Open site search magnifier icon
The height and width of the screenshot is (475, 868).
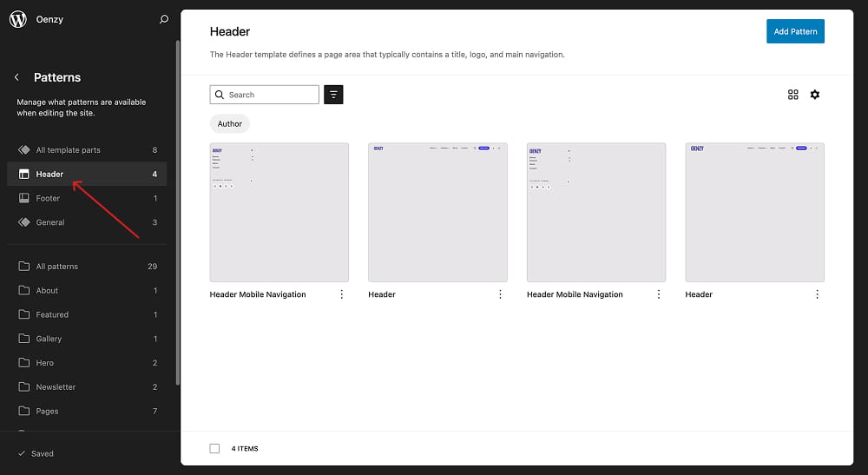coord(164,19)
